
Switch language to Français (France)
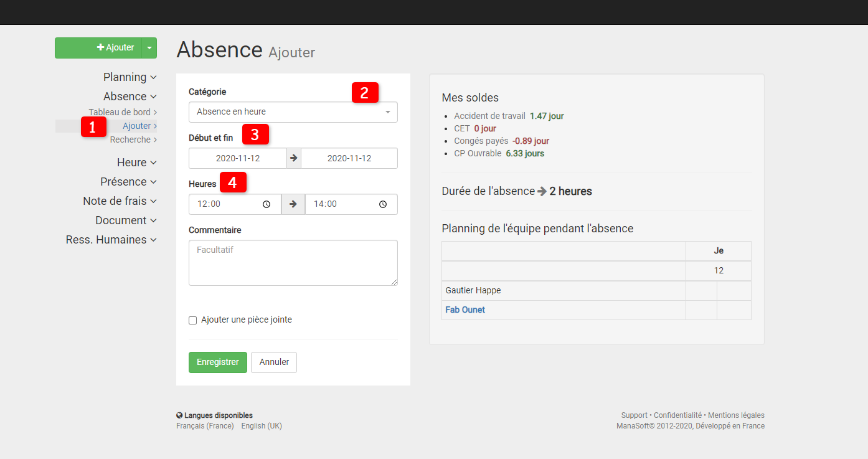point(205,426)
